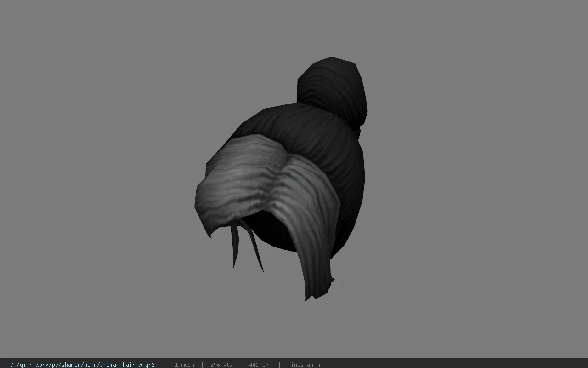The height and width of the screenshot is (368, 588).
Task: Click the "nincs anim" status entry
Action: [x=304, y=365]
